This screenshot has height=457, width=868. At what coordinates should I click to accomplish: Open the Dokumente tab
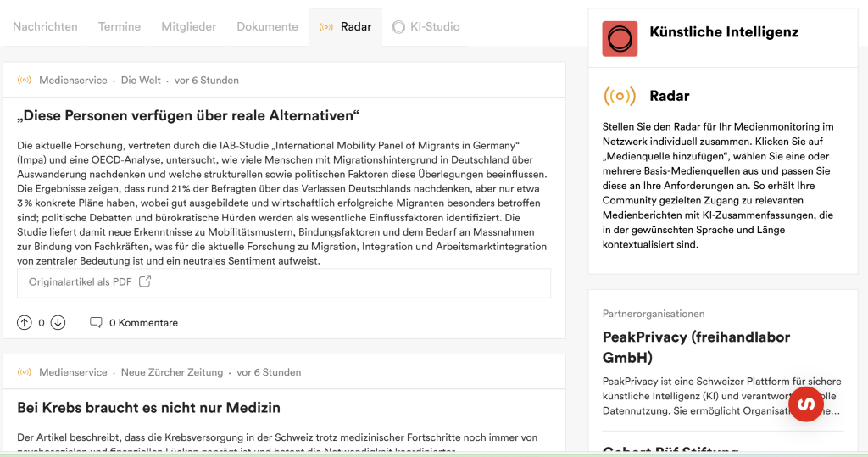pyautogui.click(x=267, y=26)
